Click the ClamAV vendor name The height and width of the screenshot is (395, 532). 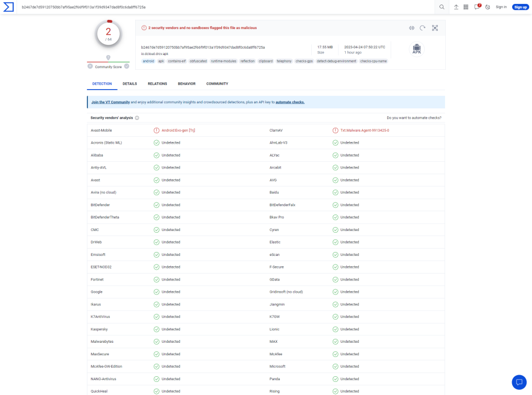click(276, 130)
